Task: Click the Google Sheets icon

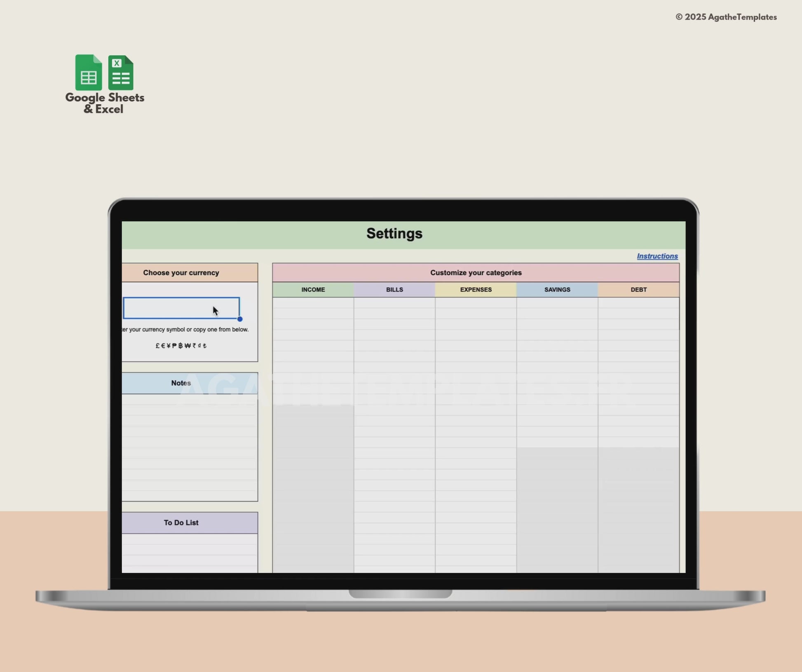Action: click(x=88, y=73)
